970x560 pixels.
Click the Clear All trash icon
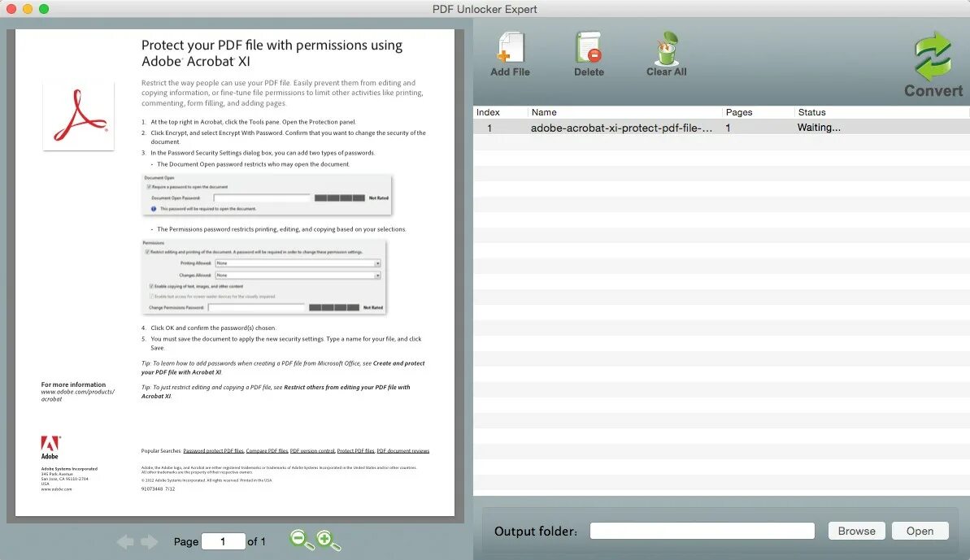[x=667, y=48]
